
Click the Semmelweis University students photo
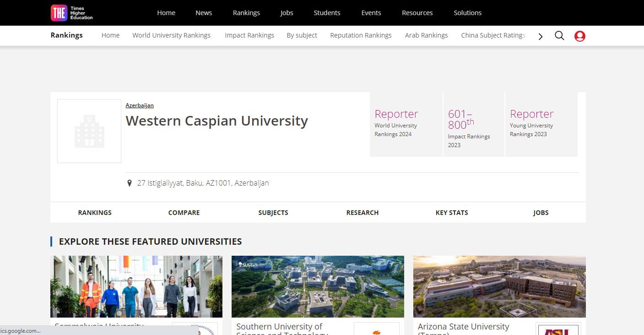click(136, 286)
